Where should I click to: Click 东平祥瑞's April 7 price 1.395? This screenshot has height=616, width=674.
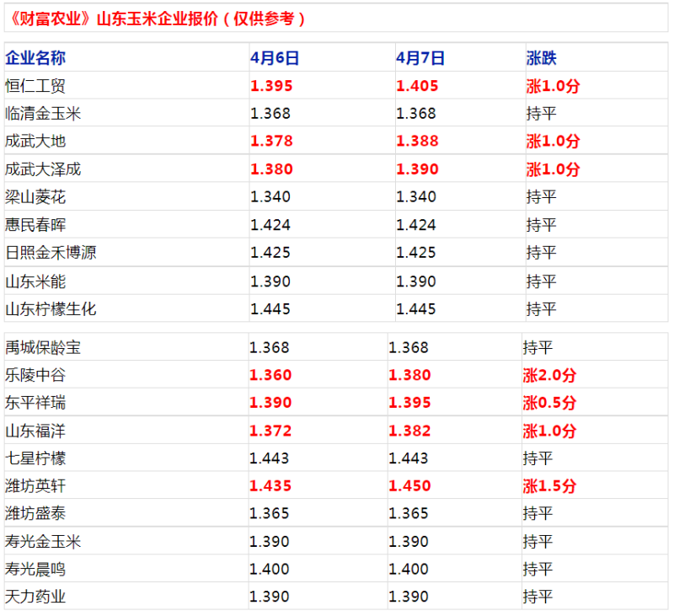tap(409, 403)
